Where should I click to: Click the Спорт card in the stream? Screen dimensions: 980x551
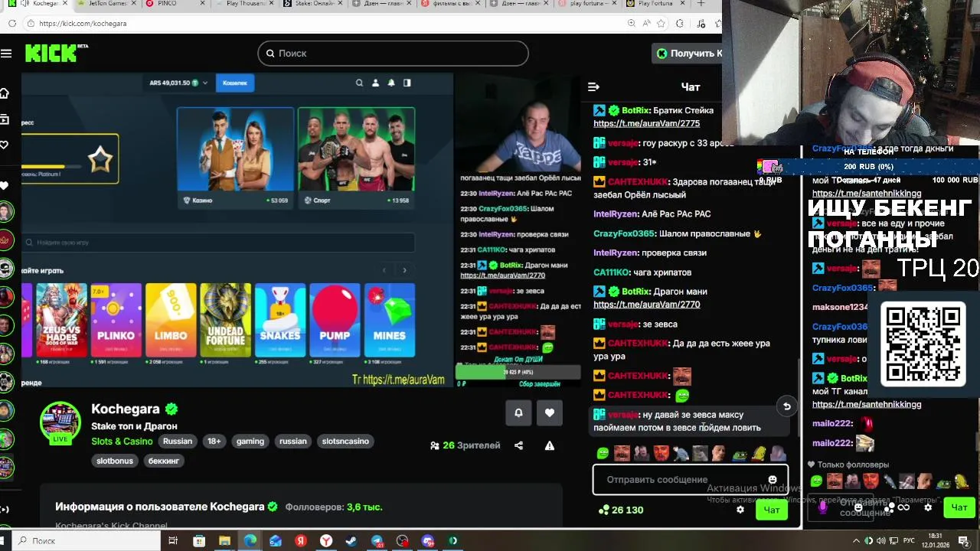(x=356, y=159)
